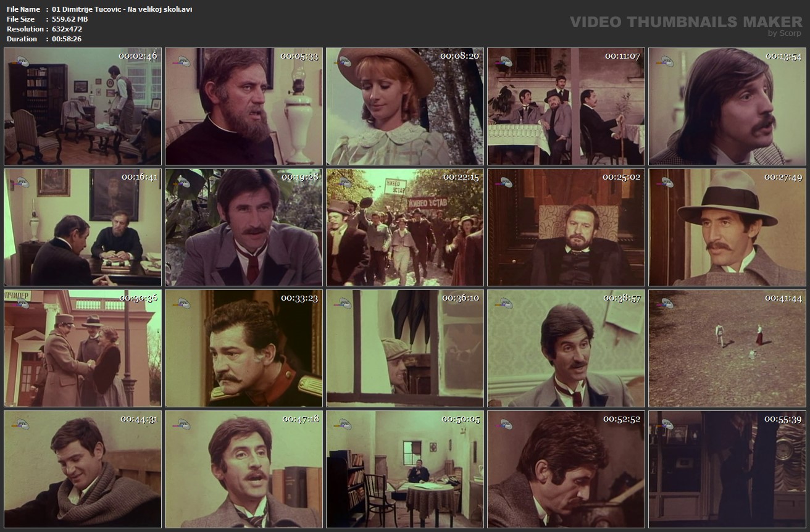
Task: Click the resolution value 632x472
Action: click(x=67, y=29)
